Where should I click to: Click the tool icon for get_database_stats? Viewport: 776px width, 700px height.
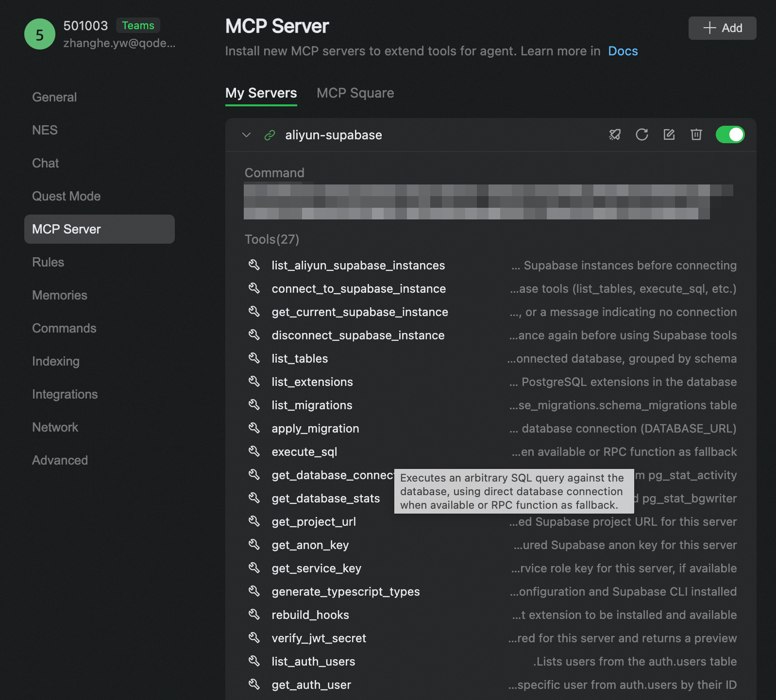point(254,498)
